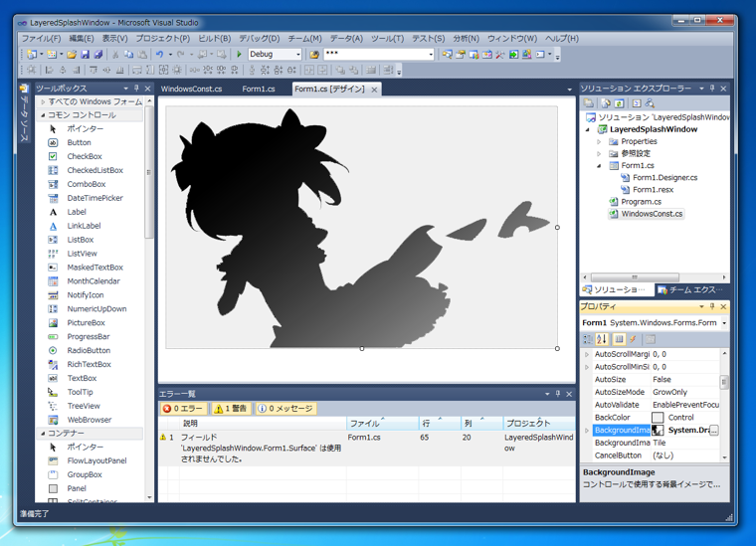Toggle the 1 warning filter

click(x=232, y=409)
